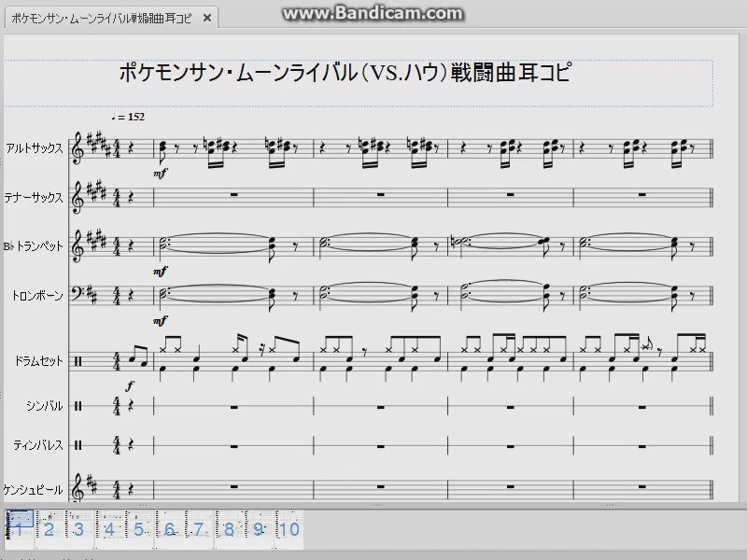Open page 8 thumbnail in navigator
This screenshot has width=747, height=560.
click(230, 529)
